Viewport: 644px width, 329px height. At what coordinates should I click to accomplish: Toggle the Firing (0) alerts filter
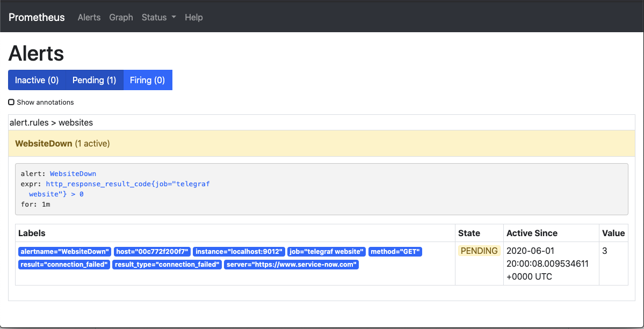(x=147, y=79)
